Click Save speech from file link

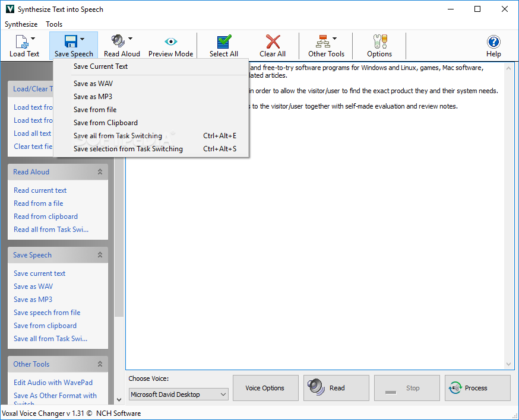pyautogui.click(x=47, y=313)
